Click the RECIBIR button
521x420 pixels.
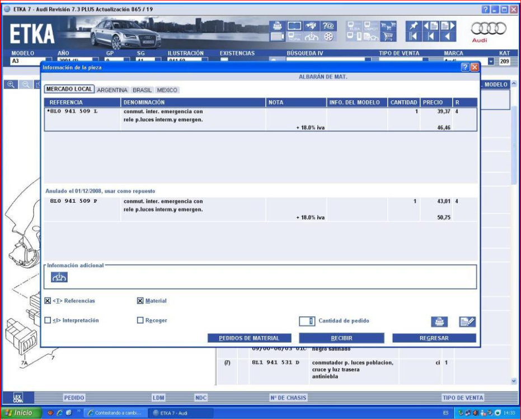coord(341,338)
